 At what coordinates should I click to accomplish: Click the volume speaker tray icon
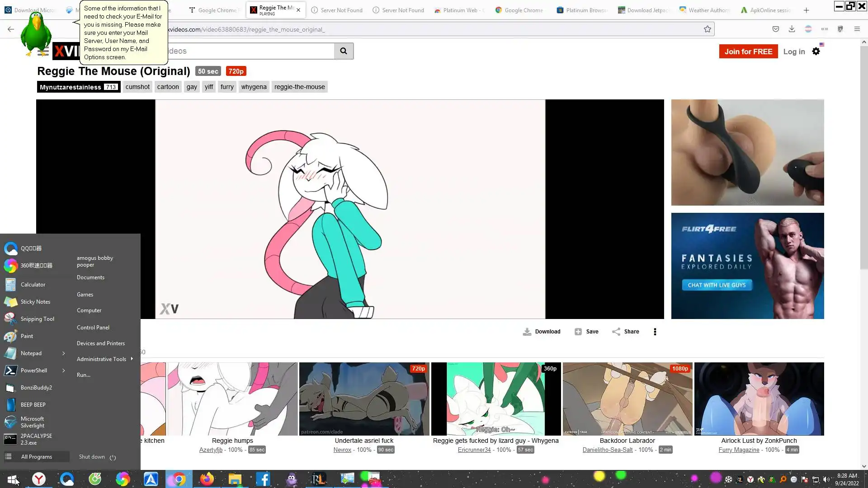coord(826,479)
